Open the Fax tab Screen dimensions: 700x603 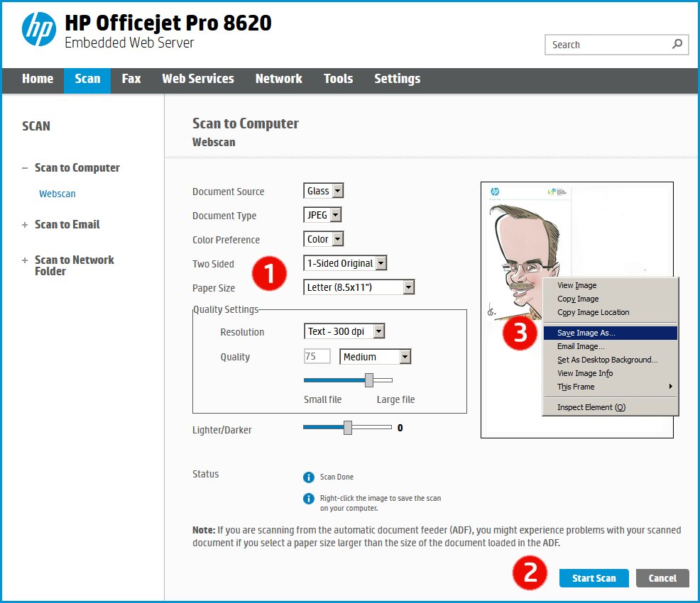131,79
